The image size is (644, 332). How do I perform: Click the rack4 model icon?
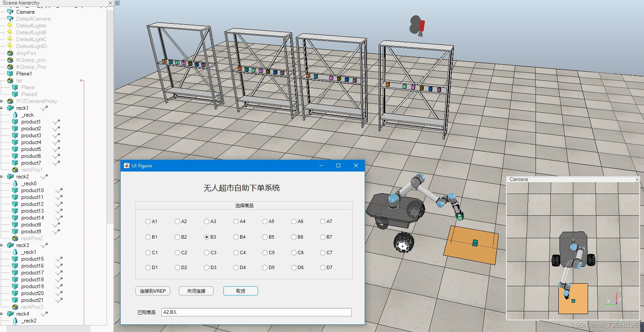coord(10,314)
